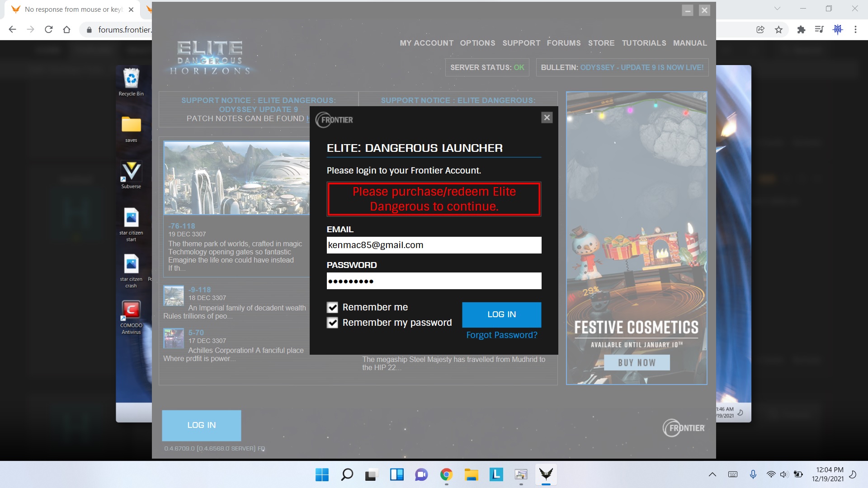Select the Recycle Bin in the embedded screenshot
Viewport: 868px width, 488px height.
tap(131, 82)
